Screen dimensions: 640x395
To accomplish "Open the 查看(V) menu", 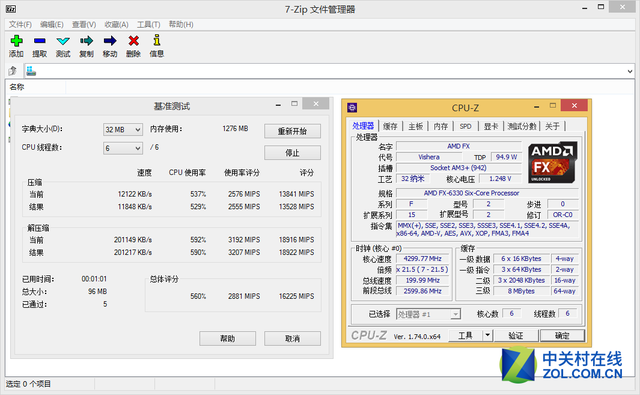I will click(x=84, y=24).
